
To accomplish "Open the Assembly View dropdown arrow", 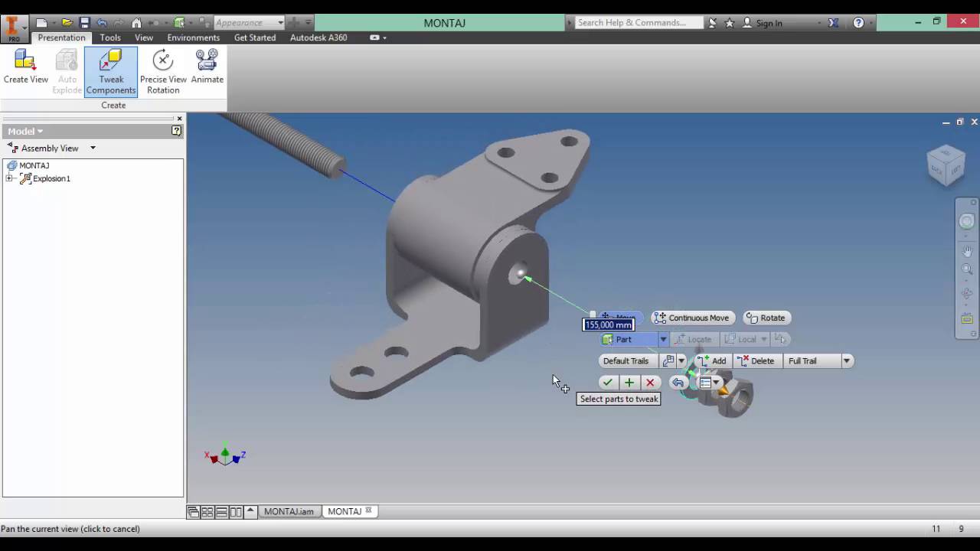I will 93,148.
